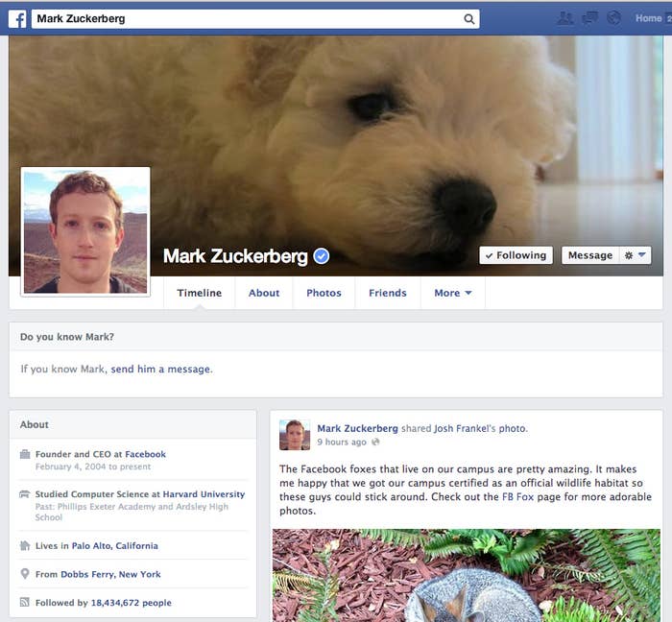Viewport: 672px width, 622px height.
Task: Open the gear settings dropdown
Action: pos(636,255)
